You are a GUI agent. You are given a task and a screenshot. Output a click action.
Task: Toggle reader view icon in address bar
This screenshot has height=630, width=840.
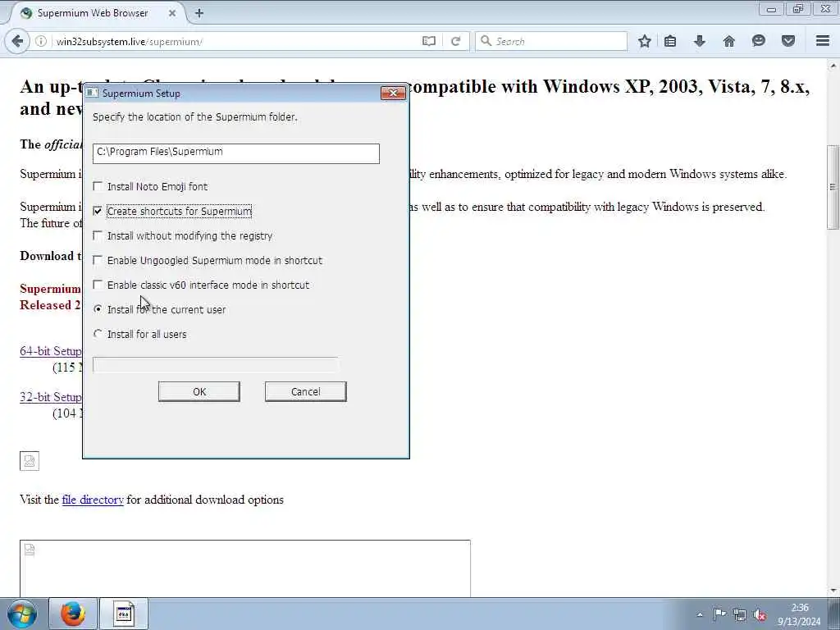(428, 41)
